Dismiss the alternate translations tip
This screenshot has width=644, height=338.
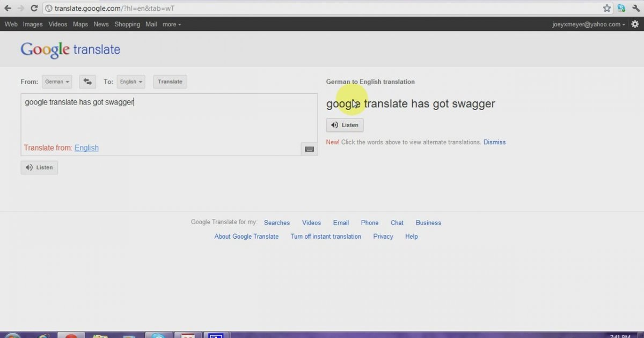[494, 142]
